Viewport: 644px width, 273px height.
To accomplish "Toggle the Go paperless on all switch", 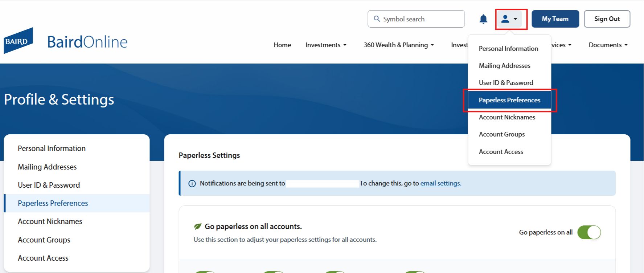I will click(x=589, y=232).
